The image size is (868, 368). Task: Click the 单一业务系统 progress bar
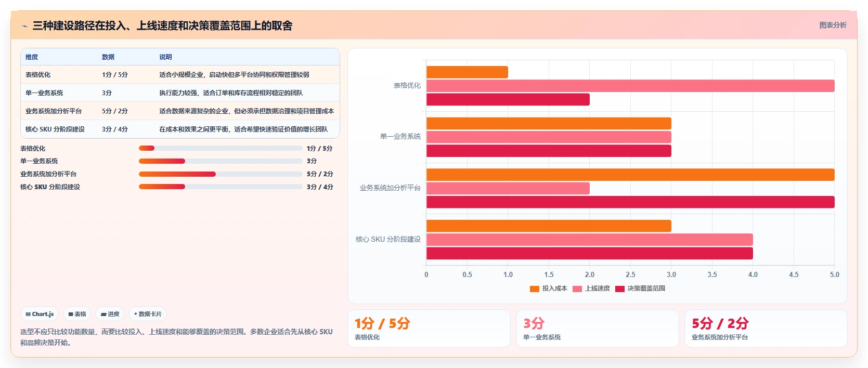coord(221,161)
